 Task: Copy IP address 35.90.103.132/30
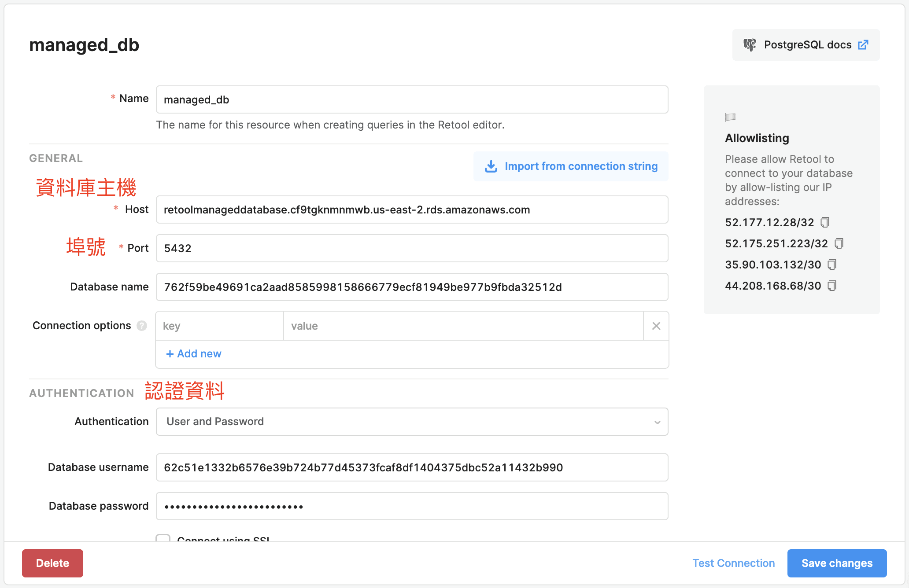832,265
